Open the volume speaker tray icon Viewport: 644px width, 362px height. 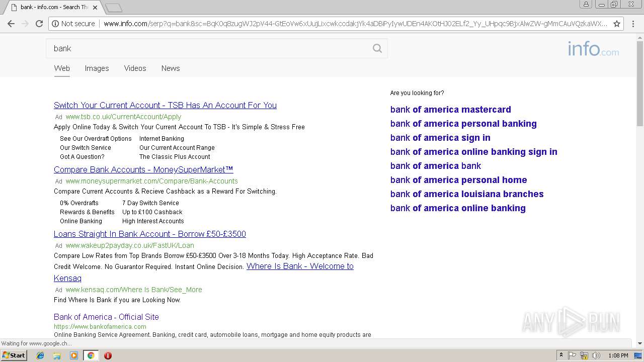[x=596, y=355]
